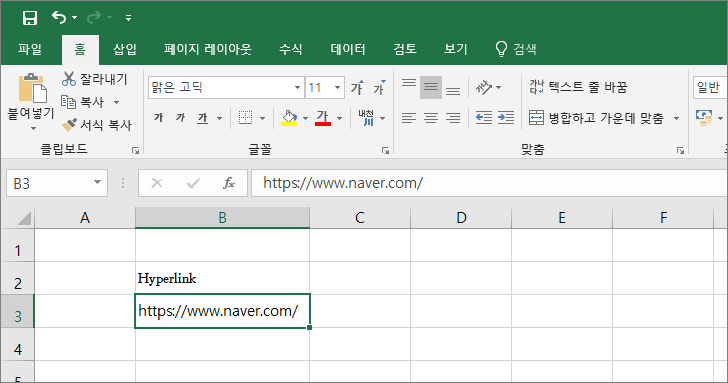Click the Select All corner triangle

tap(23, 218)
